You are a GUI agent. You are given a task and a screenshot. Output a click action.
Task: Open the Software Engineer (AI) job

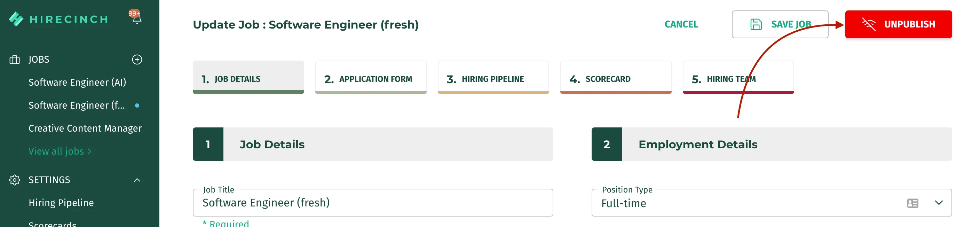77,82
